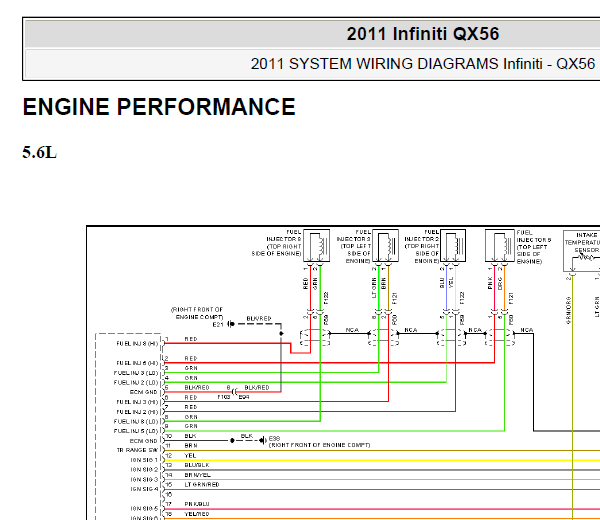Click the '2011 Infiniti QX56' title header
This screenshot has width=600, height=520.
click(422, 34)
